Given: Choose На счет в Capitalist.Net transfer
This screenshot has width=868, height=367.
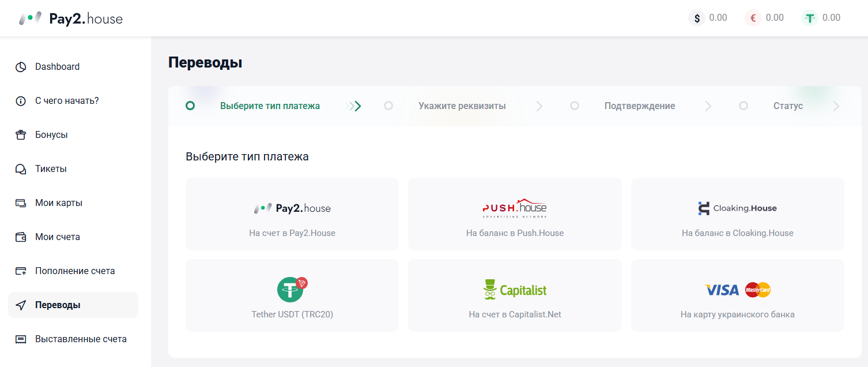Looking at the screenshot, I should (x=515, y=295).
